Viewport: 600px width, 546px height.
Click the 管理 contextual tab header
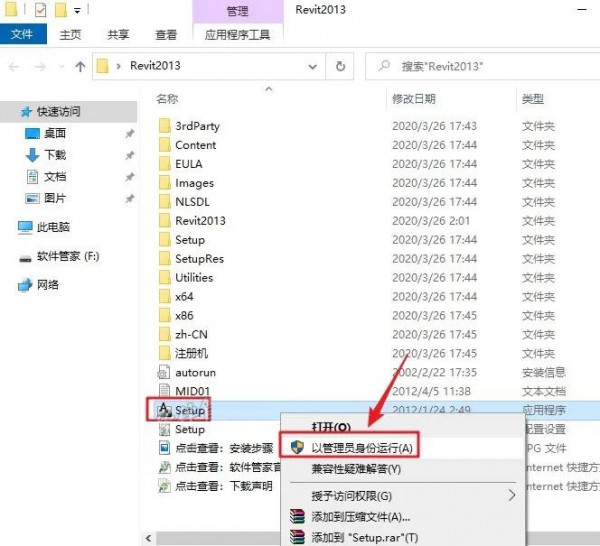click(238, 11)
